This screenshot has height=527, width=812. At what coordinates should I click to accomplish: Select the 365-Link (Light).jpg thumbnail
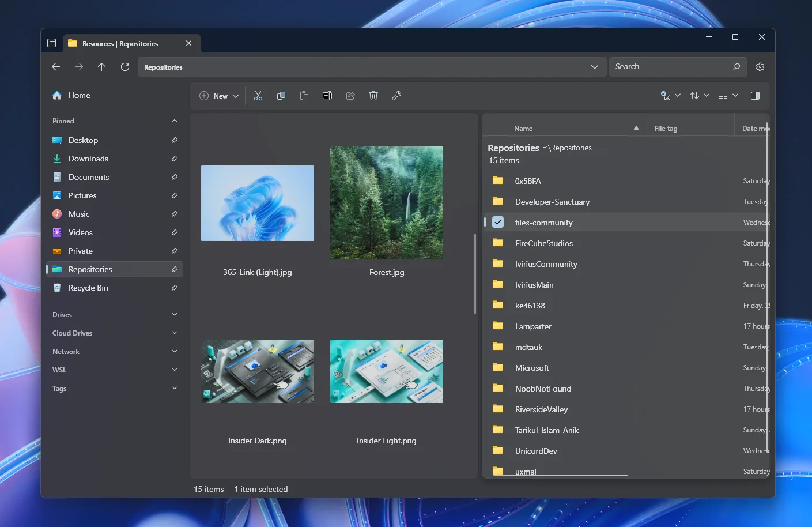[258, 203]
